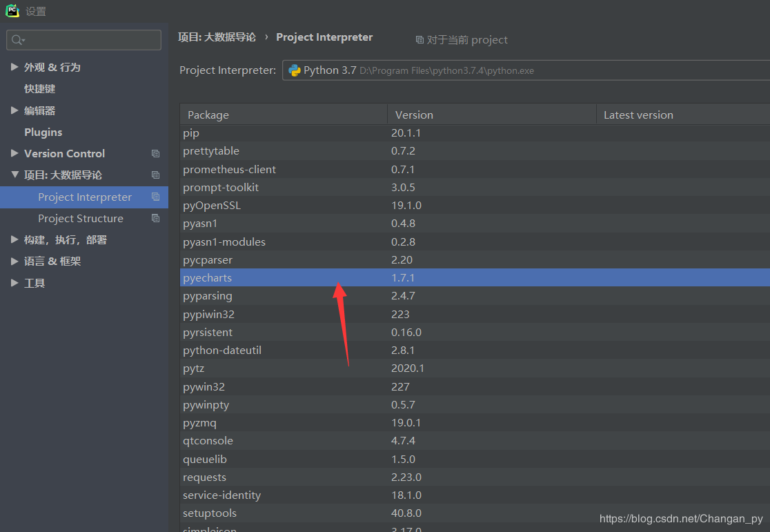Click the Latest version column header
Screen dimensions: 770x532
(x=683, y=115)
